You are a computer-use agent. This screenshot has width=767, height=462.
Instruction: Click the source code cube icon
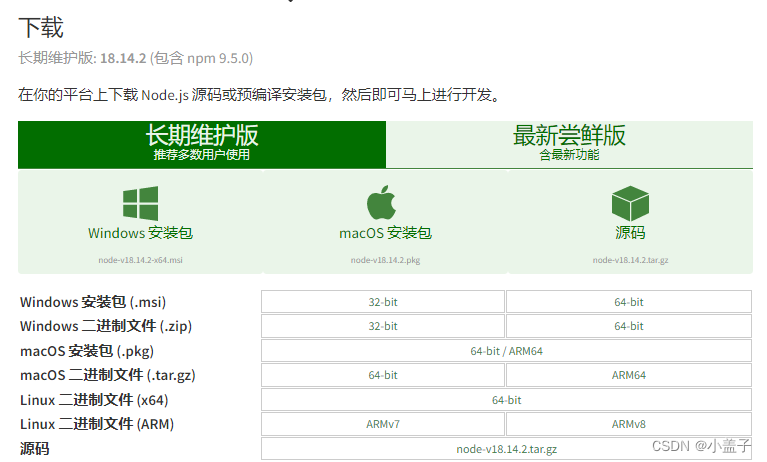point(630,203)
